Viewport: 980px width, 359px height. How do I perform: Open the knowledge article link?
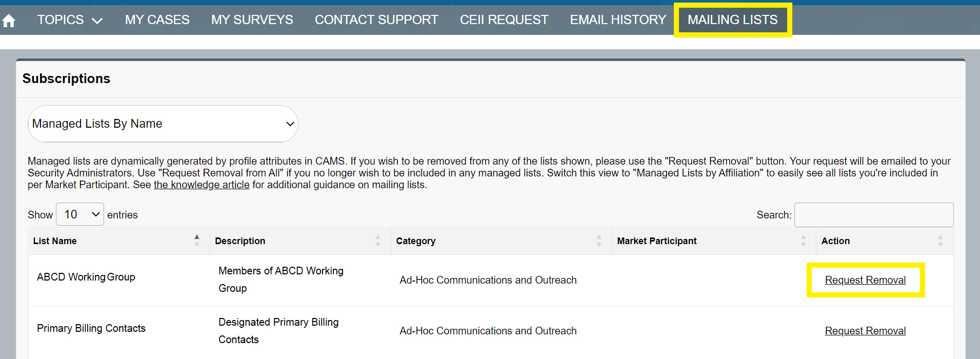[202, 185]
